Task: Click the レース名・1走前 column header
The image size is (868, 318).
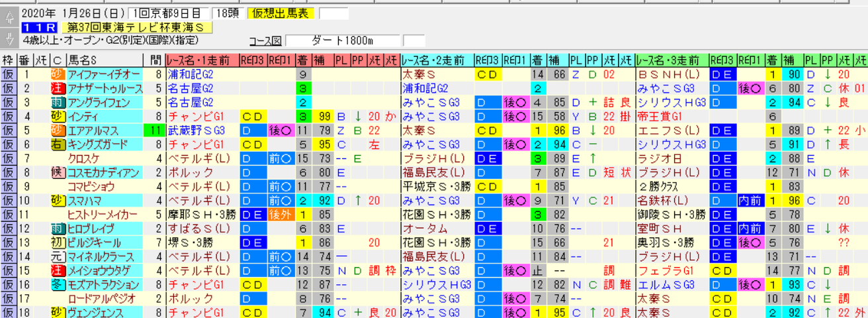Action: (201, 60)
